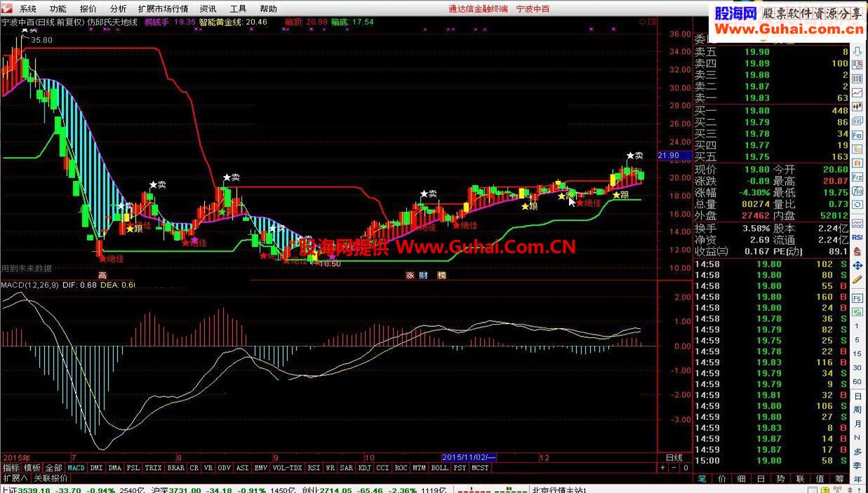The height and width of the screenshot is (493, 868).
Task: Switch to 60-minute period
Action: tap(857, 382)
